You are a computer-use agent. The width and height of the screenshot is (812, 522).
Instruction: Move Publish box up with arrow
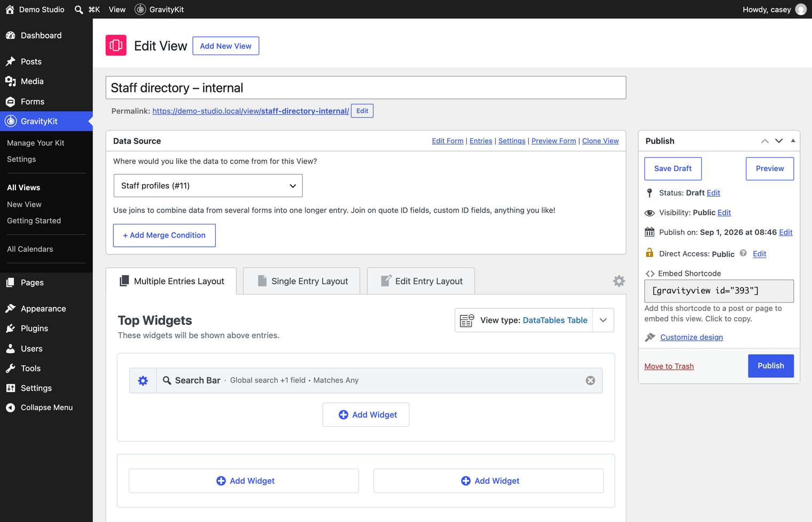click(x=765, y=141)
